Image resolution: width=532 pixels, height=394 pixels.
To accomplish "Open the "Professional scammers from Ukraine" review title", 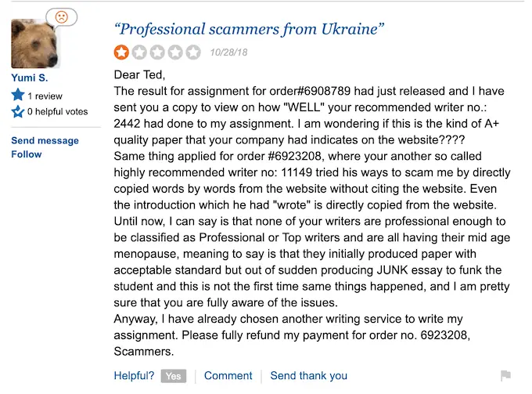I will pos(250,30).
